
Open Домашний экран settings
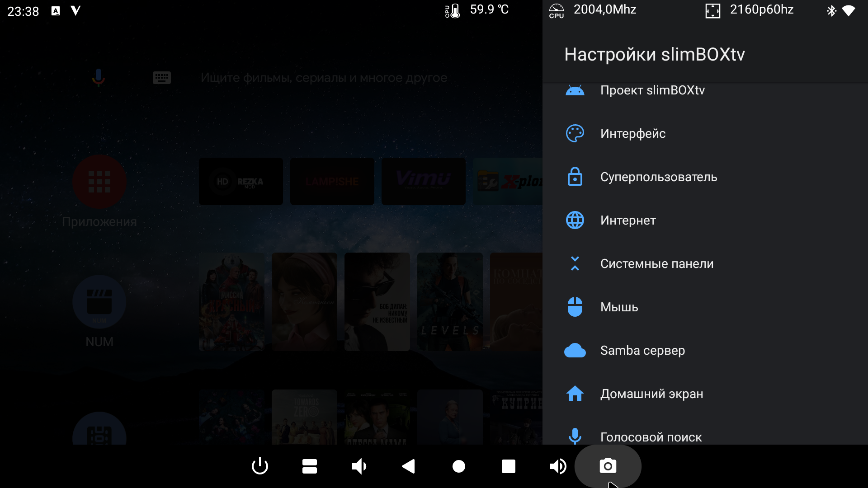coord(651,394)
